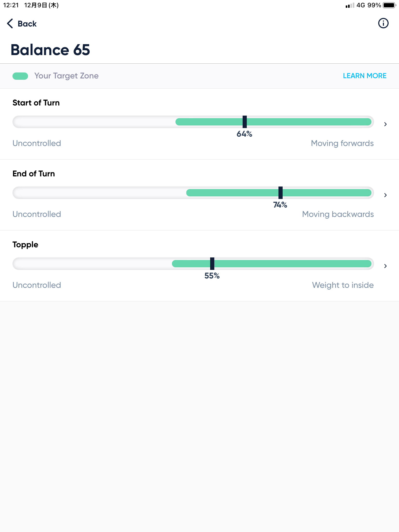Tap the Balance 65 page title

click(50, 50)
